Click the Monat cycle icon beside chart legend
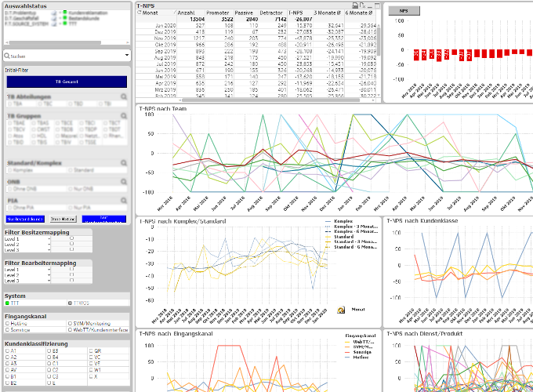 pos(342,310)
